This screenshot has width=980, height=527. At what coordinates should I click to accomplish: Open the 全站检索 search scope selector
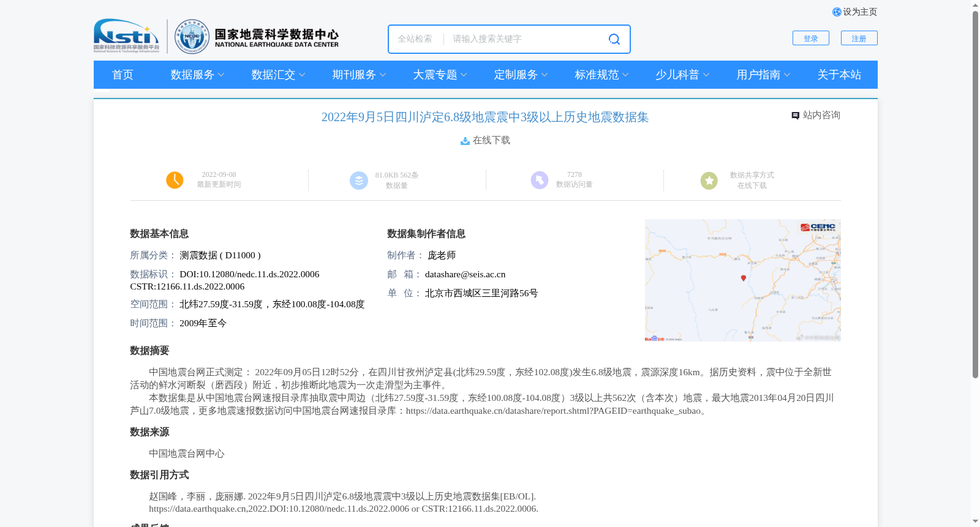415,39
